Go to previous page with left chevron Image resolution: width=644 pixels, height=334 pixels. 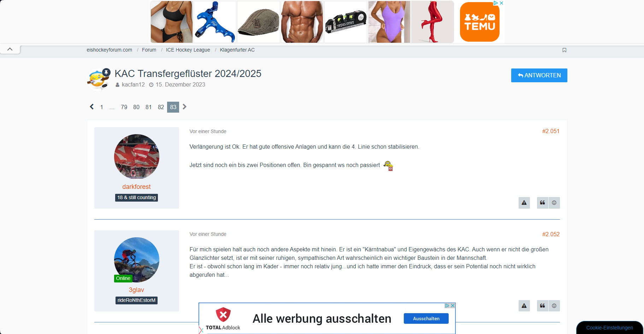pyautogui.click(x=91, y=107)
